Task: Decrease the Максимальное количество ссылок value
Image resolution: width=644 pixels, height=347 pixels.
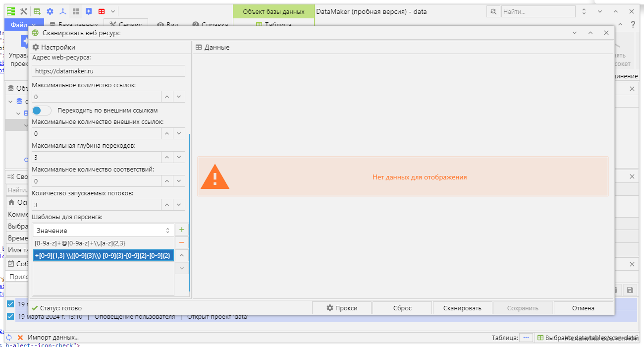Action: pyautogui.click(x=179, y=97)
